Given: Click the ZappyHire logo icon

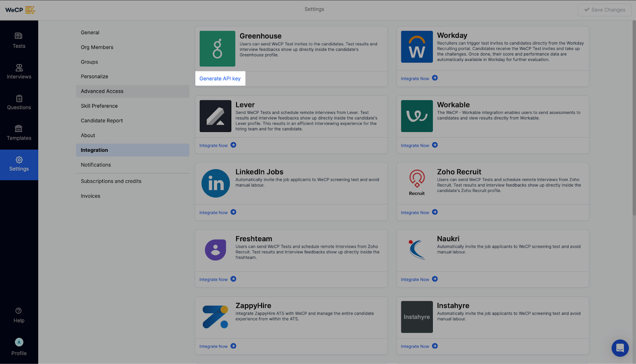Looking at the screenshot, I should (215, 317).
